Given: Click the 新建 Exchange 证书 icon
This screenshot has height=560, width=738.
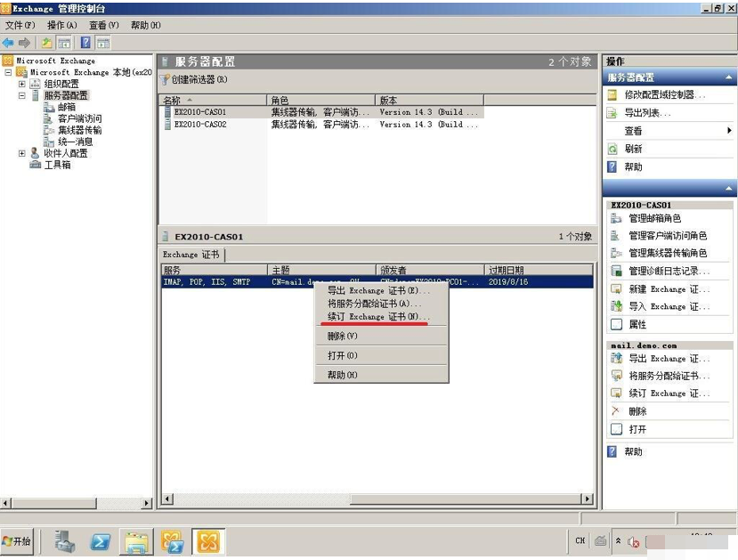Looking at the screenshot, I should (616, 289).
